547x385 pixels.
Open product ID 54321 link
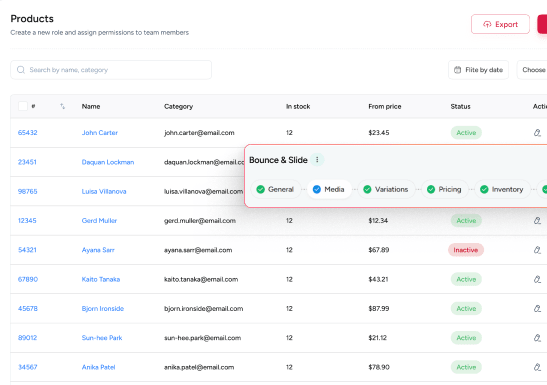pos(27,250)
